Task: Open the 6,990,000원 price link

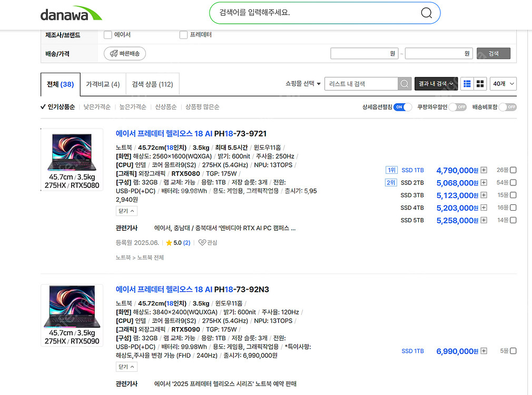Action: tap(457, 351)
